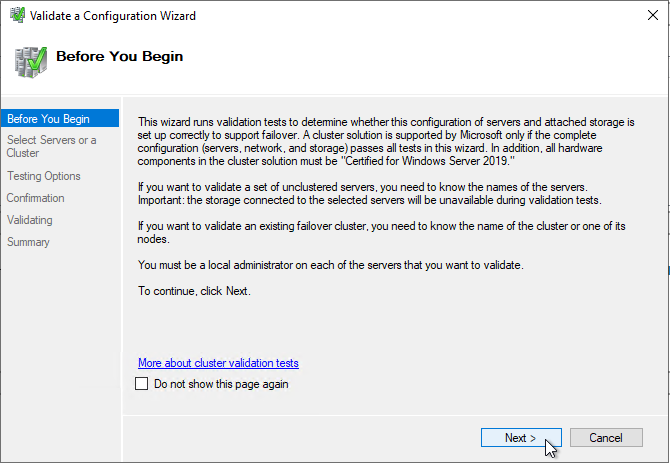Image resolution: width=670 pixels, height=463 pixels.
Task: Switch to the Summary step
Action: tap(28, 242)
